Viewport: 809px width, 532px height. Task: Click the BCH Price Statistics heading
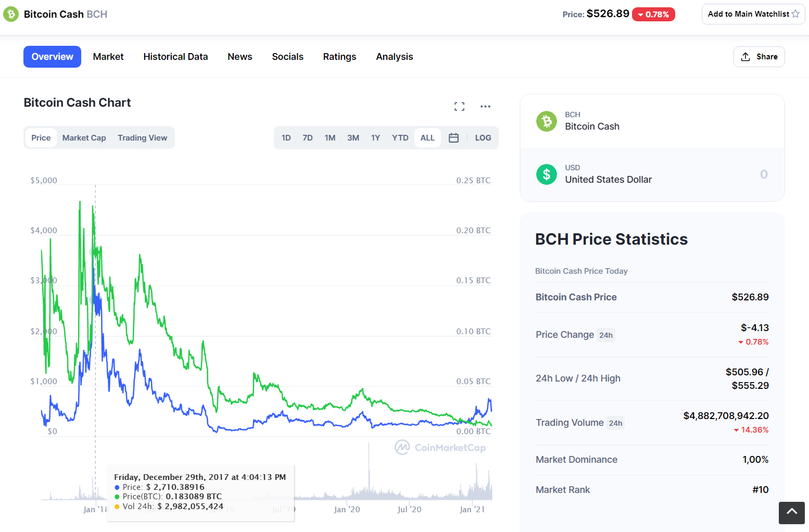tap(612, 239)
